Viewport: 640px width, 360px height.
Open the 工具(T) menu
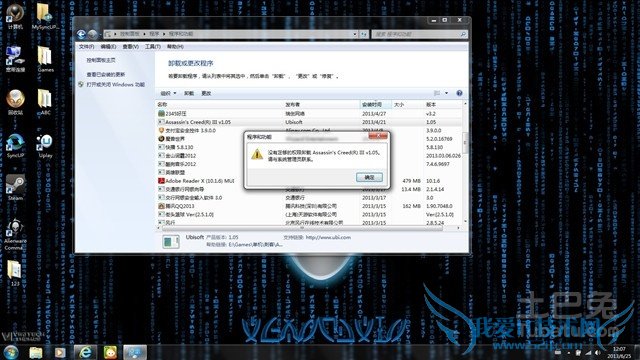[x=153, y=47]
